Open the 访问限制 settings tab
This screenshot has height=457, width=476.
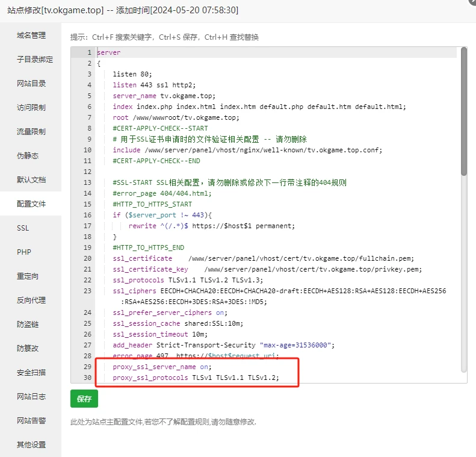31,108
